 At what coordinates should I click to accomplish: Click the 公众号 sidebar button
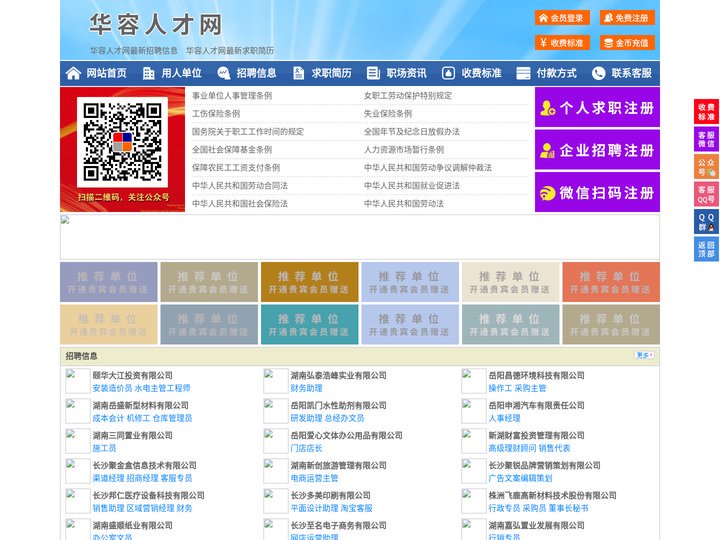tap(706, 167)
